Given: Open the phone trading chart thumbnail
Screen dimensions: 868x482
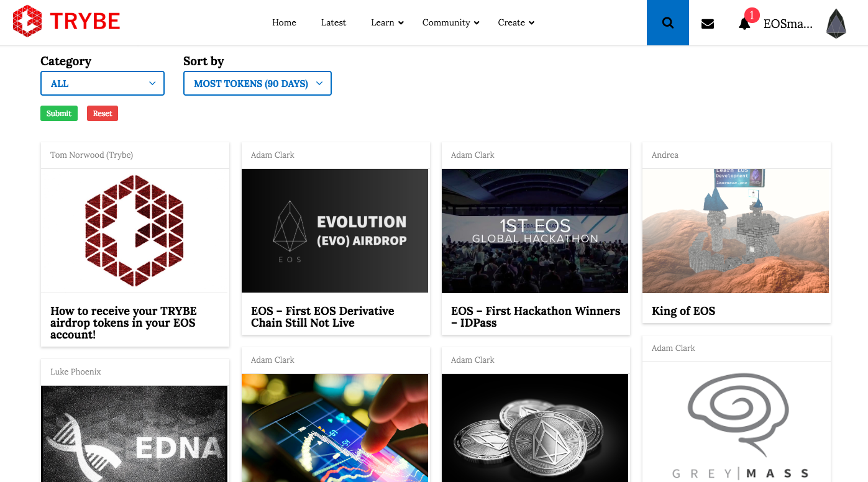Looking at the screenshot, I should tap(335, 427).
